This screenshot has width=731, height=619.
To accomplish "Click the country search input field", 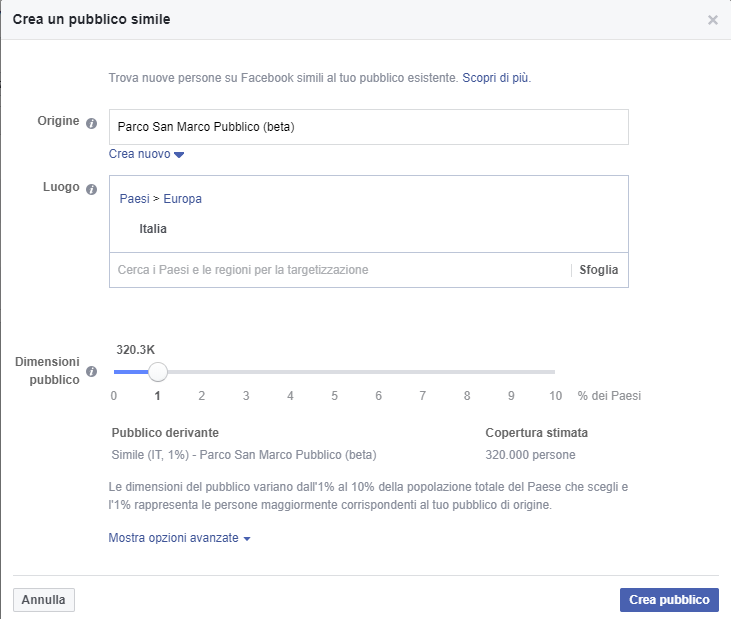I will point(340,270).
